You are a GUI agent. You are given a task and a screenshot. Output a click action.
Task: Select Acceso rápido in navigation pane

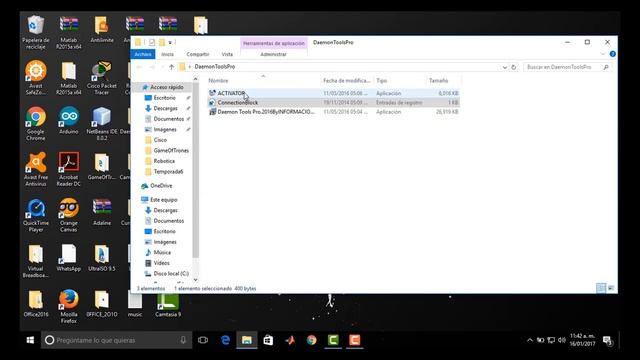coord(167,87)
